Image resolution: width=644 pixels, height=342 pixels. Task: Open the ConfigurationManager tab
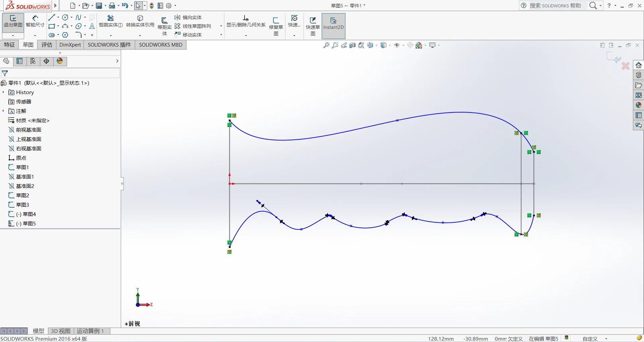click(33, 61)
